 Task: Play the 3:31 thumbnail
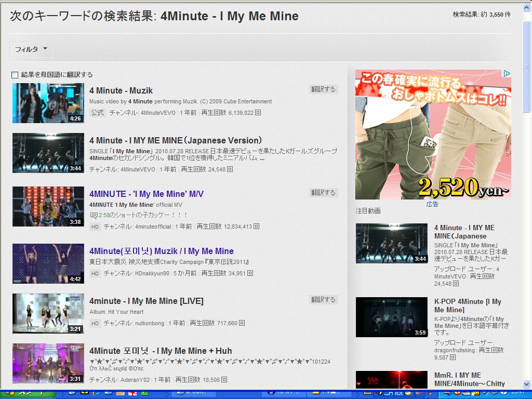point(48,363)
